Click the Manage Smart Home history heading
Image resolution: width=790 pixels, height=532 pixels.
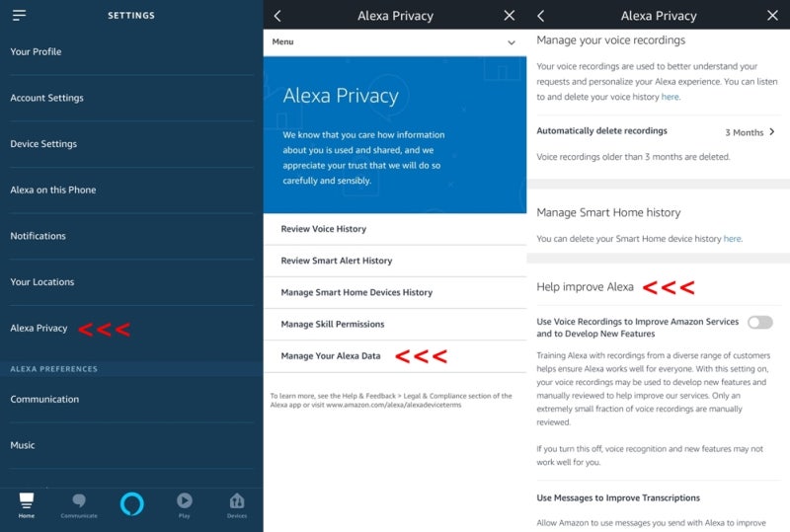(608, 213)
